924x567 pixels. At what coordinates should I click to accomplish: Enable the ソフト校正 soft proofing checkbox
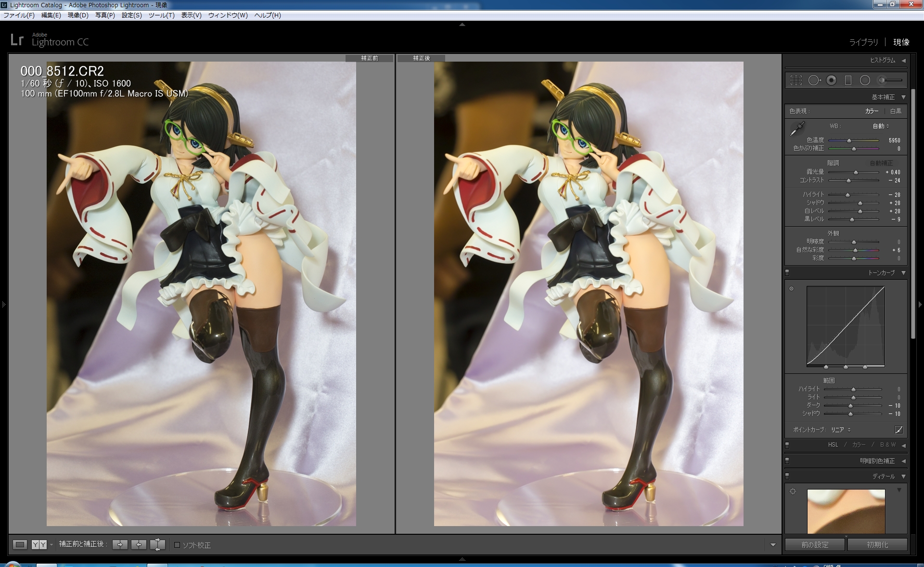[x=177, y=545]
